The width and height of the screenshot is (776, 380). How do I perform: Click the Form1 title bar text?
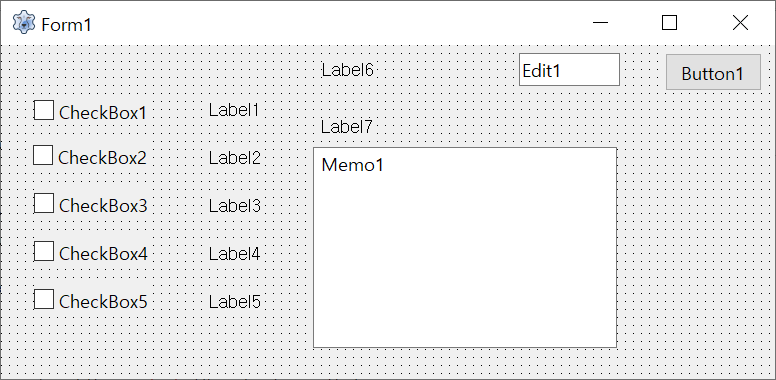pyautogui.click(x=67, y=25)
